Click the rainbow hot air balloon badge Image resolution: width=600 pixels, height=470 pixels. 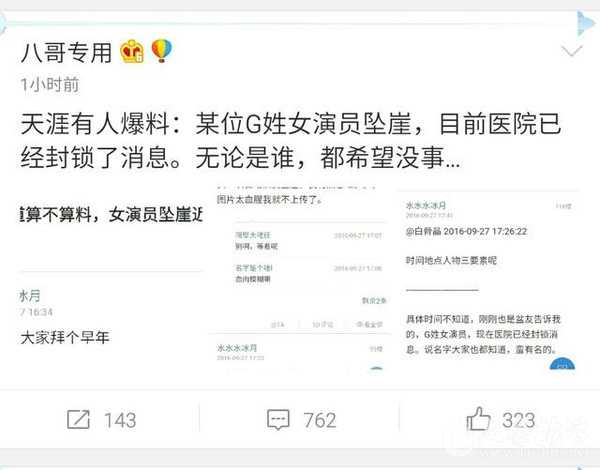point(161,51)
